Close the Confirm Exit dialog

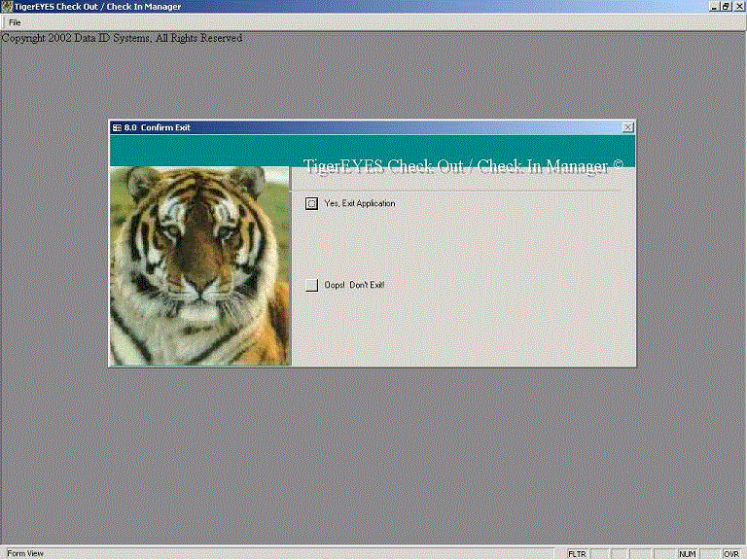click(628, 127)
